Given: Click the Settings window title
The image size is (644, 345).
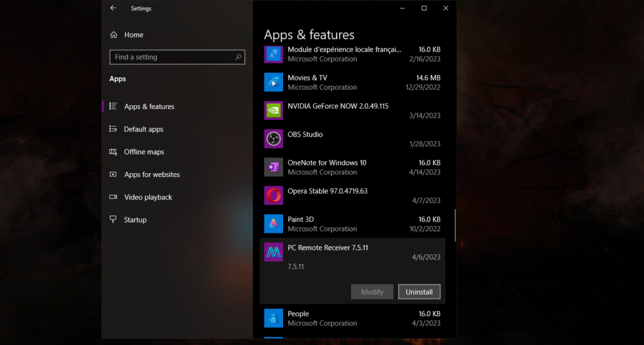Looking at the screenshot, I should point(141,9).
